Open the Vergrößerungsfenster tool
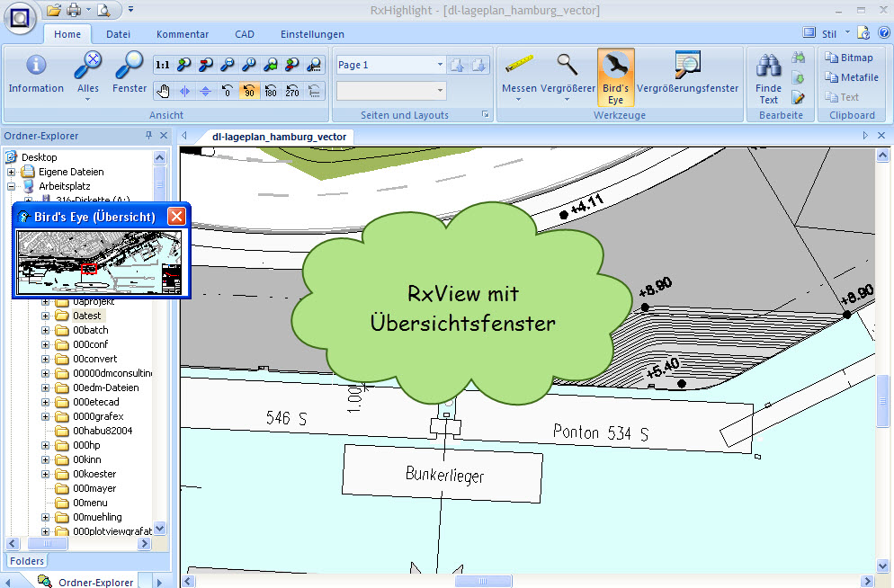 pyautogui.click(x=687, y=73)
